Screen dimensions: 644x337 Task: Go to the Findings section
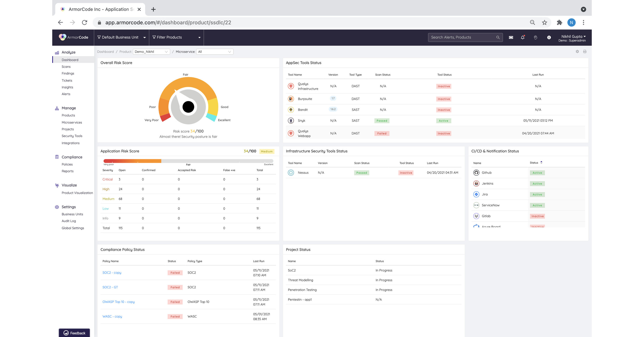tap(68, 73)
